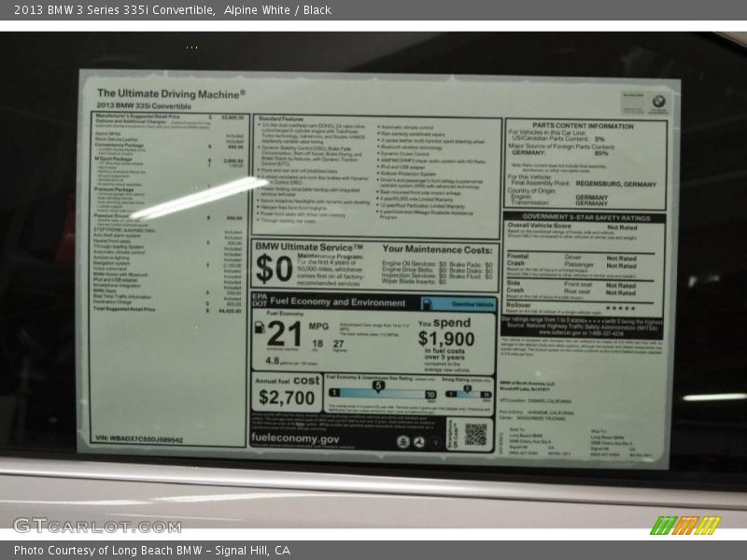
Task: Click 'Manufacturer's Suggested Retail Price' line
Action: tap(137, 116)
